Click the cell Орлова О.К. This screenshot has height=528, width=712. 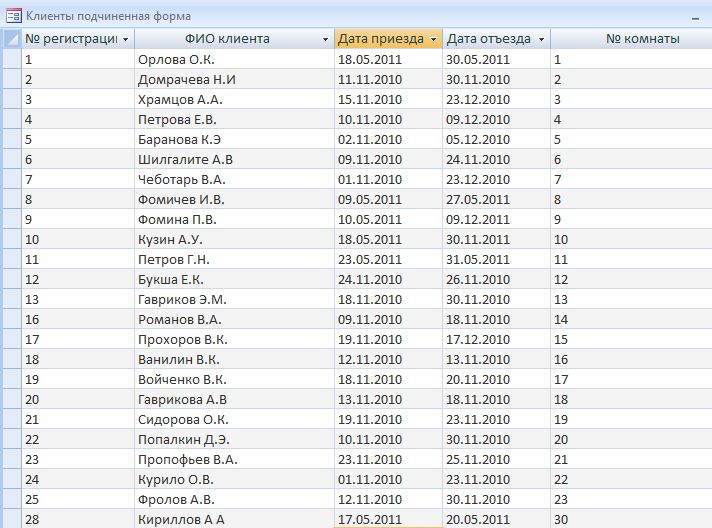pyautogui.click(x=234, y=59)
